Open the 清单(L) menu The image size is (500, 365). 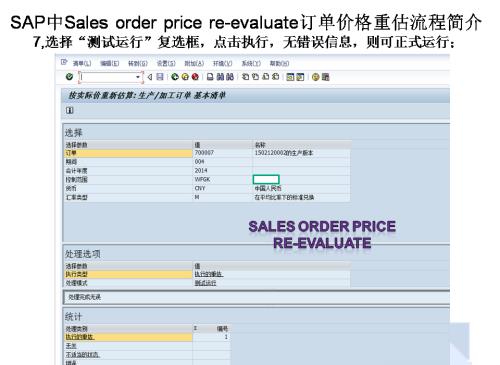click(x=82, y=63)
